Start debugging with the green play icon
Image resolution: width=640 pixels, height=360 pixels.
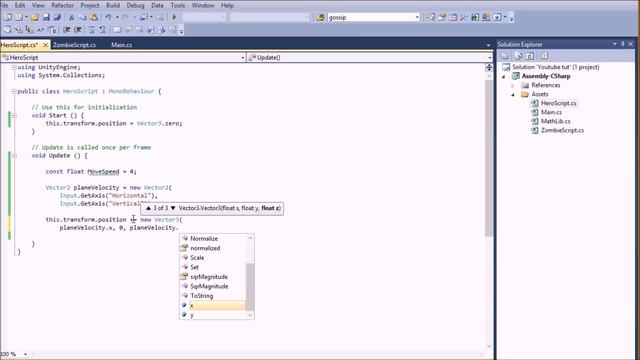click(x=174, y=17)
